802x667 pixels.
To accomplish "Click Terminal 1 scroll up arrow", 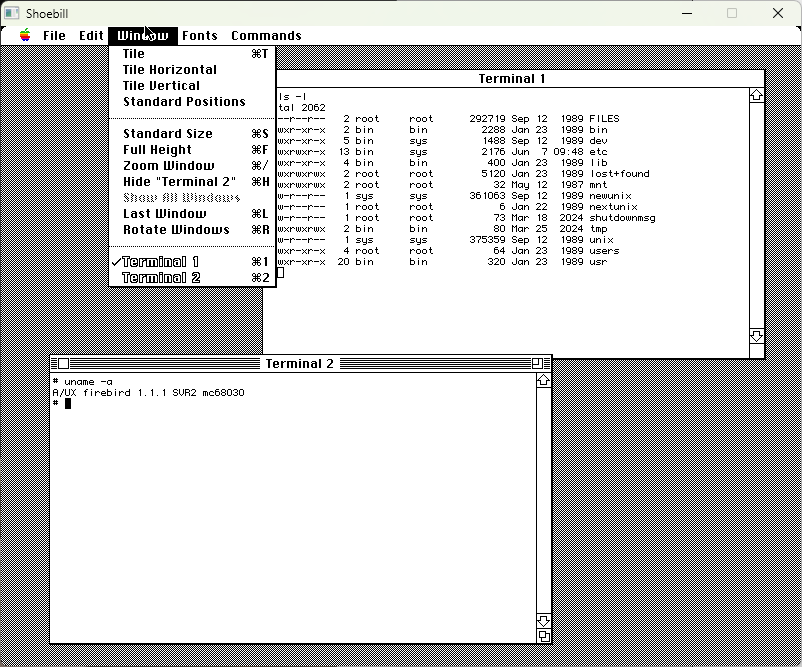I will (756, 96).
